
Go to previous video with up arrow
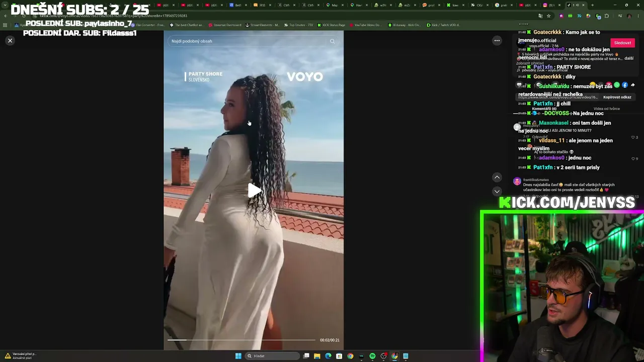(497, 177)
